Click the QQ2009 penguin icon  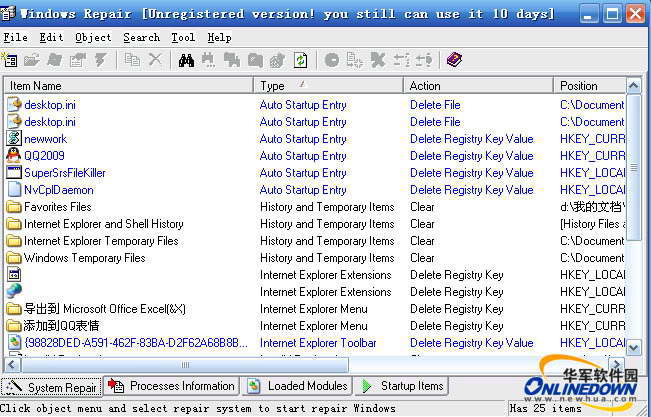click(14, 156)
